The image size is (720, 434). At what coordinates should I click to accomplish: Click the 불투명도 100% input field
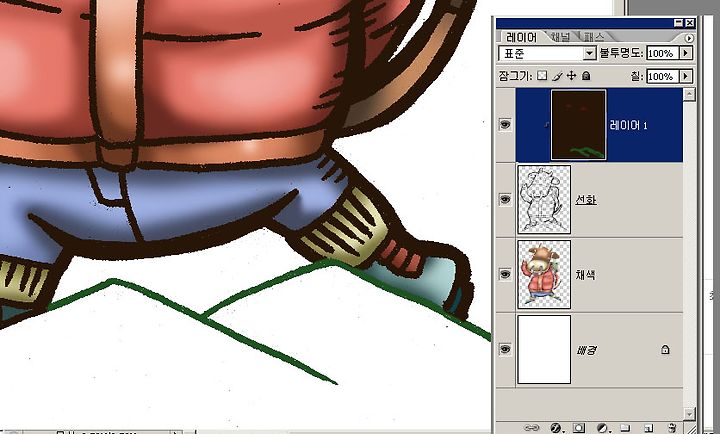point(662,53)
